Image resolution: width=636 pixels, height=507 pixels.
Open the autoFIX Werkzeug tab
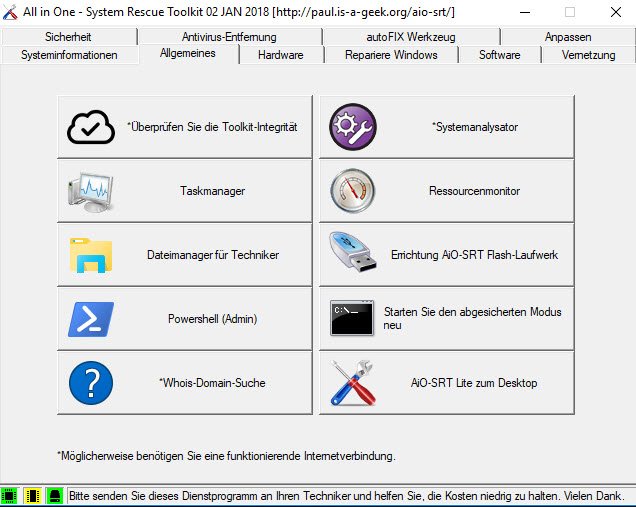[x=411, y=37]
